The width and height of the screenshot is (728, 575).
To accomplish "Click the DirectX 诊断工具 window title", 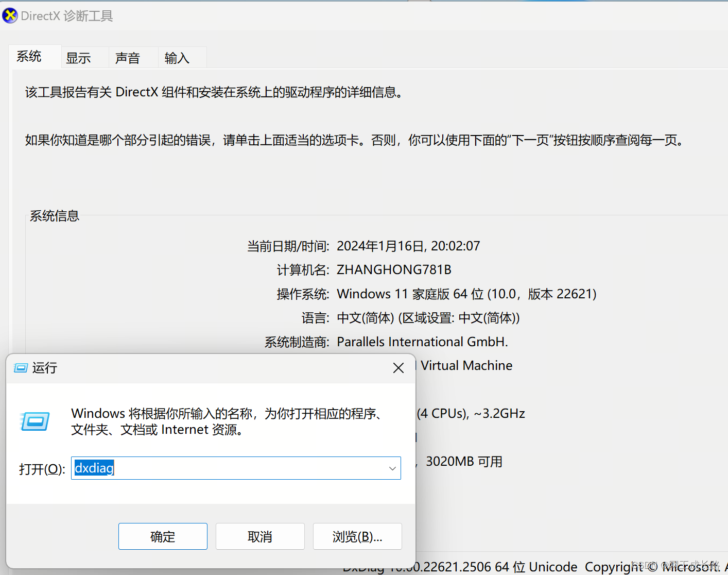I will coord(67,16).
